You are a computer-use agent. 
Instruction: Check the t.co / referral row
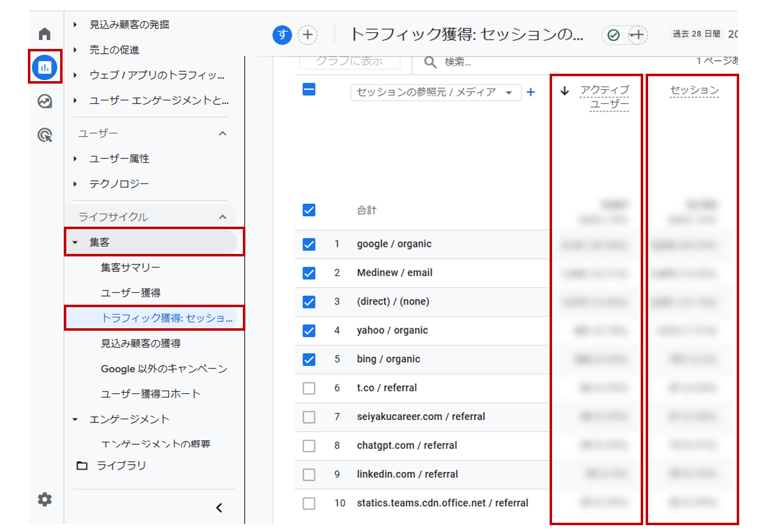click(309, 388)
